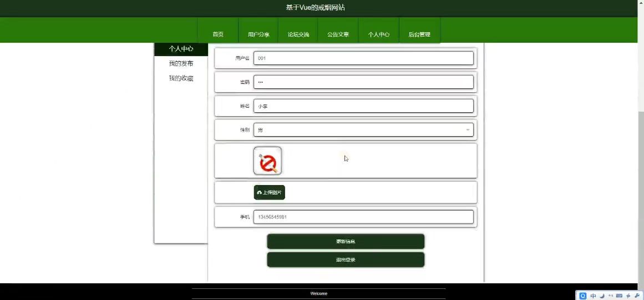Focus the 密码 password field
This screenshot has width=644, height=300.
tap(363, 82)
